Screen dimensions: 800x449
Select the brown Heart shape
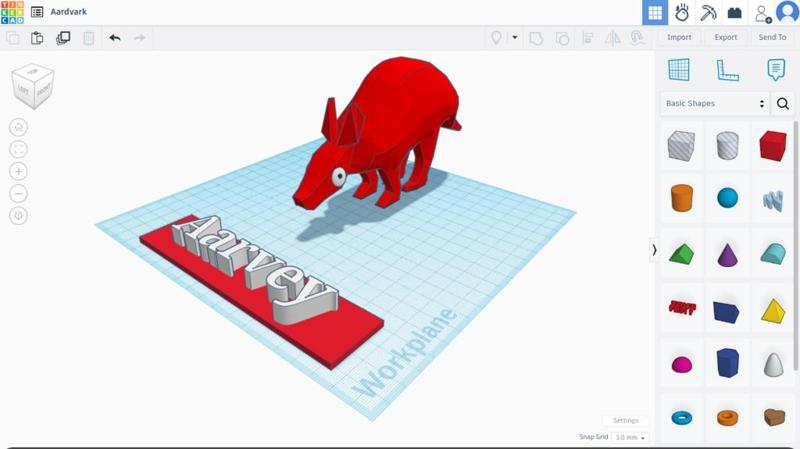tap(774, 417)
